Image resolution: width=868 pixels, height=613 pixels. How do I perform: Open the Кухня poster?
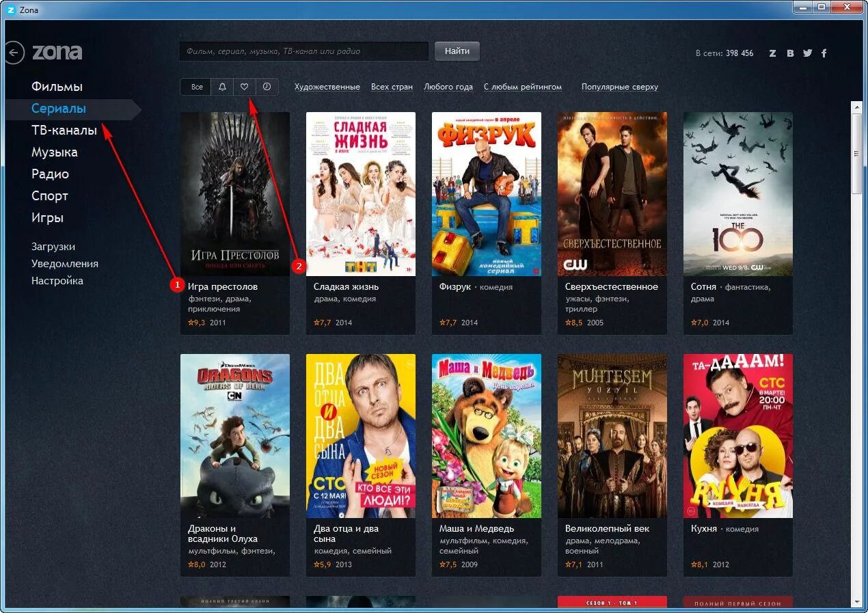click(x=738, y=436)
